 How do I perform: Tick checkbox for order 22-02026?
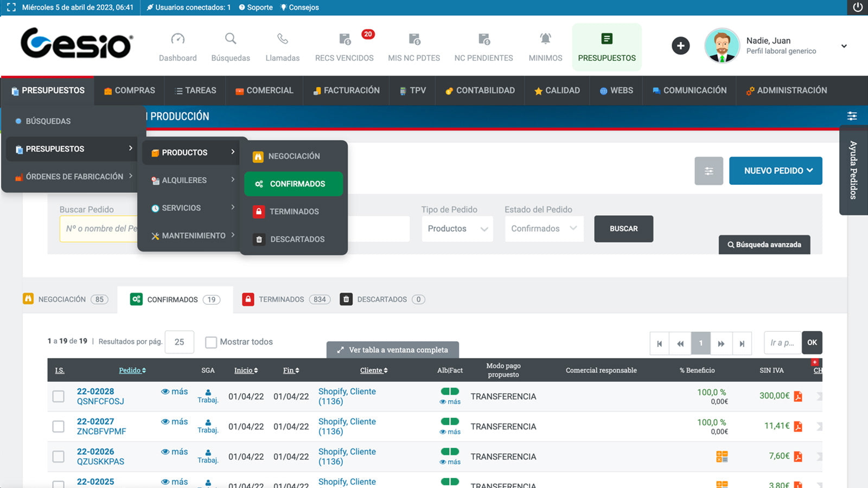pos(59,457)
